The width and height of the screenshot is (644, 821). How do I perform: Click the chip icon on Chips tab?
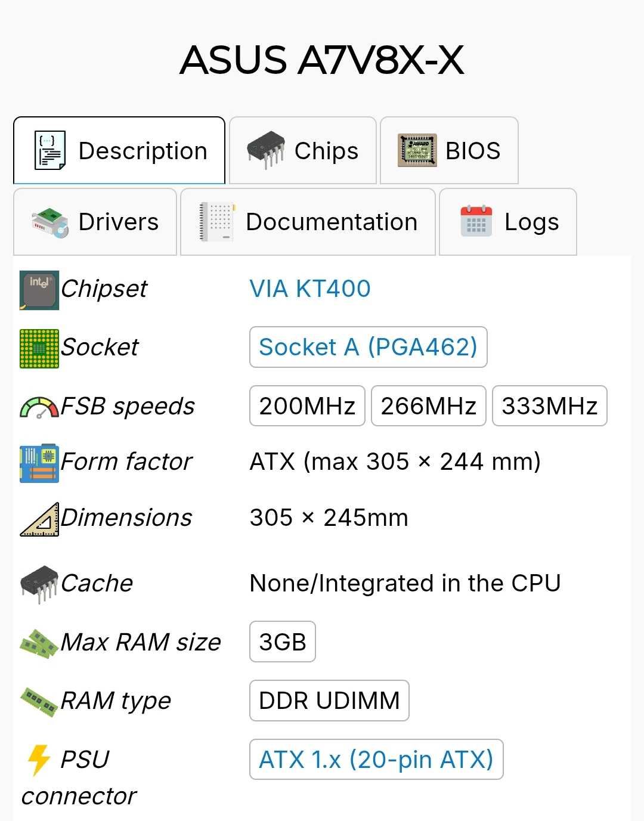266,150
